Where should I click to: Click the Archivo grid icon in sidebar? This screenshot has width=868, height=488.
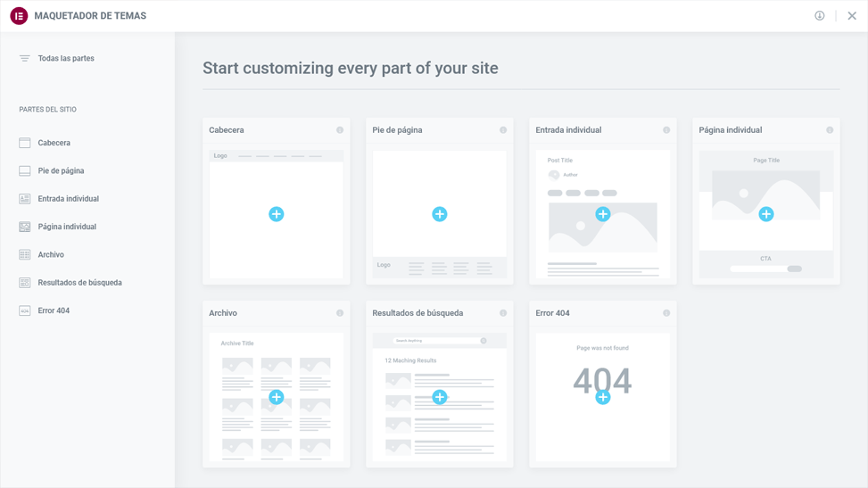[x=25, y=255]
